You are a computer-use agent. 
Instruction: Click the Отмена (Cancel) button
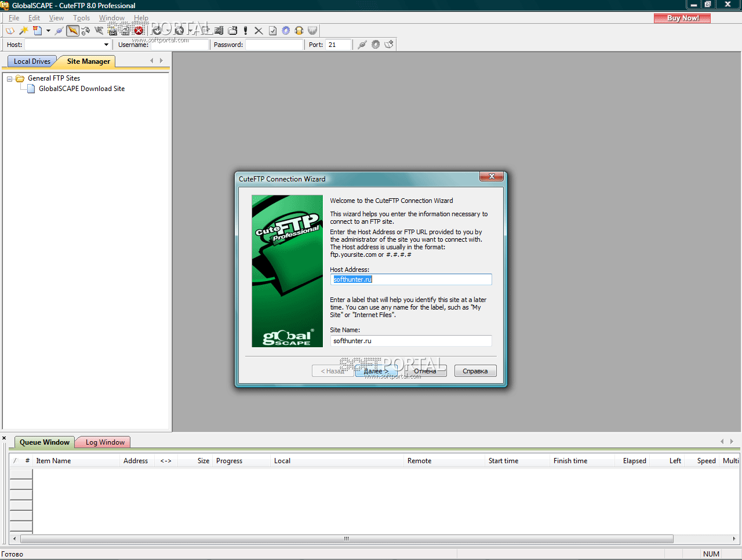coord(425,371)
